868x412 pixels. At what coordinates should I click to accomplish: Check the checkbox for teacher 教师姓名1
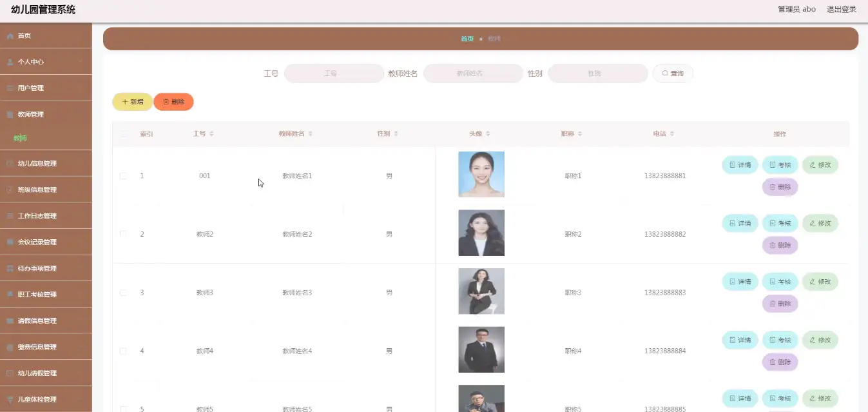click(x=123, y=175)
